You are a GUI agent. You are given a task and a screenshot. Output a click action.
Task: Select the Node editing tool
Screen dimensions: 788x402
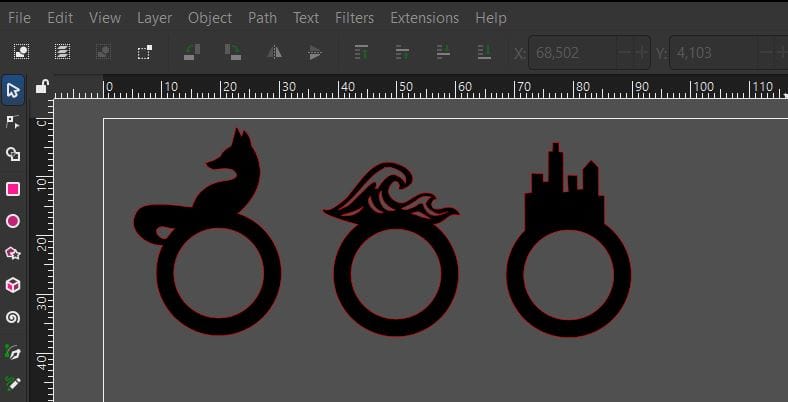tap(13, 122)
